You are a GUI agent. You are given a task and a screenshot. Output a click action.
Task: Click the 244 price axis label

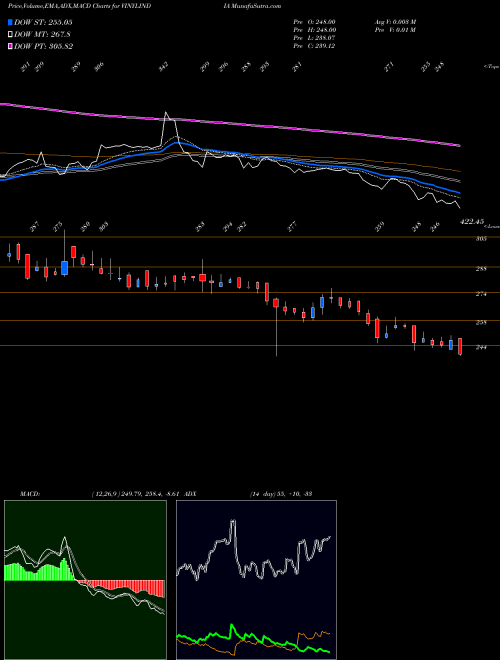pos(481,348)
